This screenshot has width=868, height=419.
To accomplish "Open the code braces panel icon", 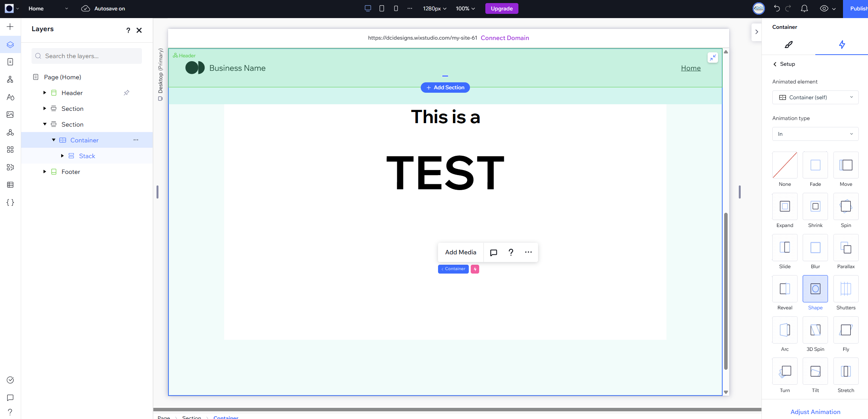I will [10, 202].
